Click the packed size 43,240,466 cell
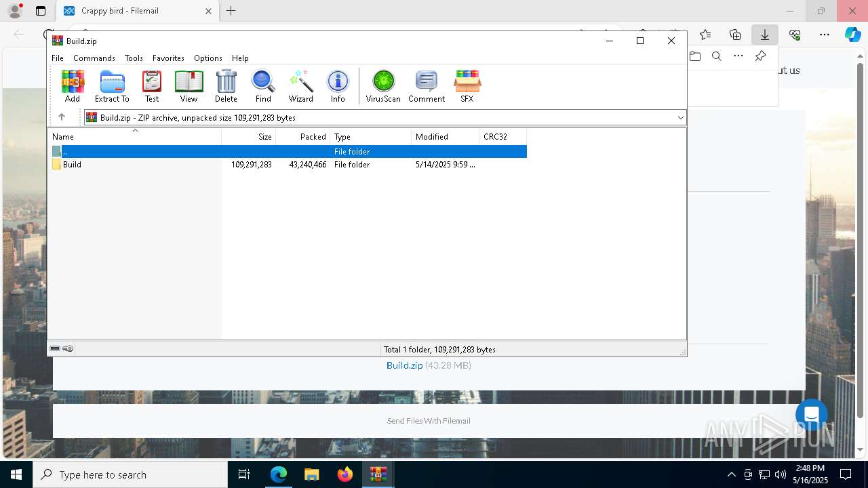The width and height of the screenshot is (868, 488). click(x=307, y=165)
